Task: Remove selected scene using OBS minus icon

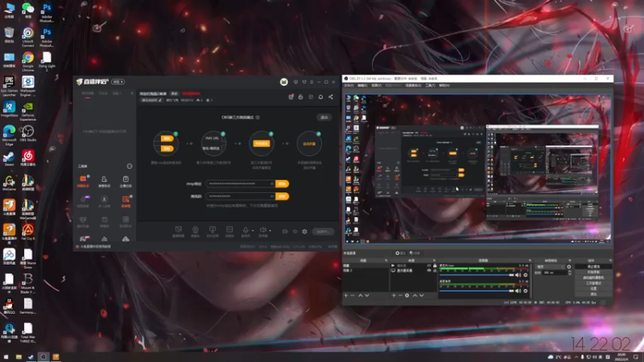Action: coord(353,295)
